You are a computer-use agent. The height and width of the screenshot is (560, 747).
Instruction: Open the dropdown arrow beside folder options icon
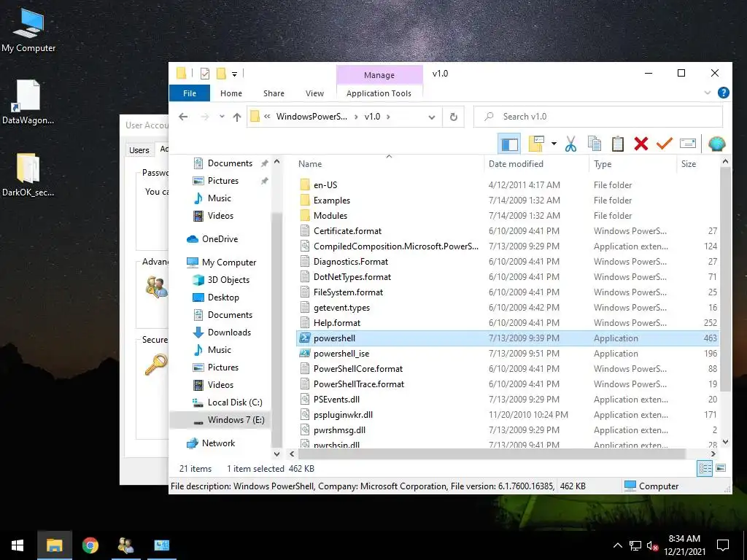click(x=554, y=144)
